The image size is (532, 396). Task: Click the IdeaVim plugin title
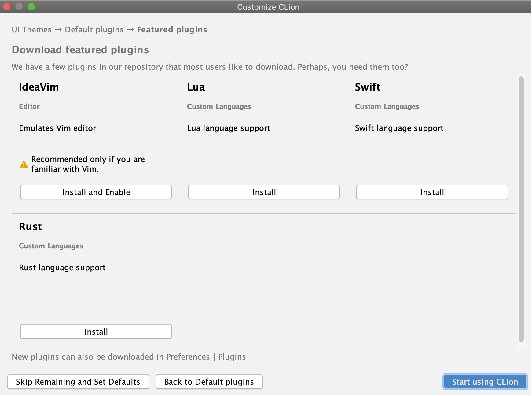tap(39, 87)
